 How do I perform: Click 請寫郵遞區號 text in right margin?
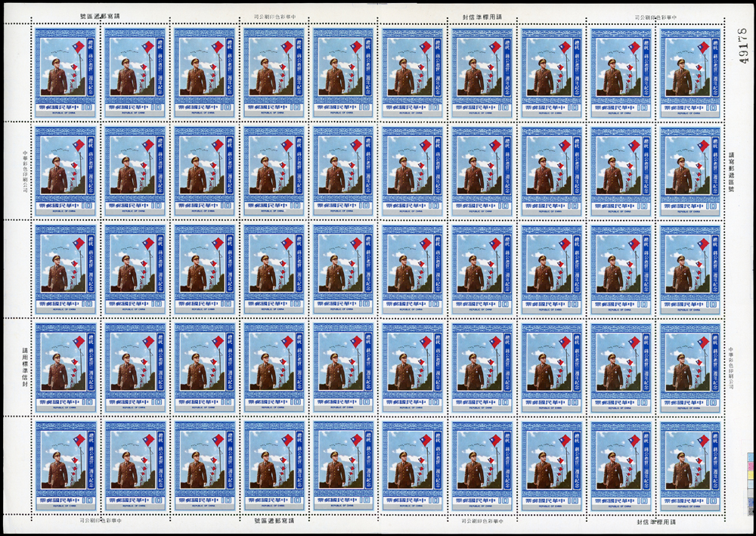[741, 172]
